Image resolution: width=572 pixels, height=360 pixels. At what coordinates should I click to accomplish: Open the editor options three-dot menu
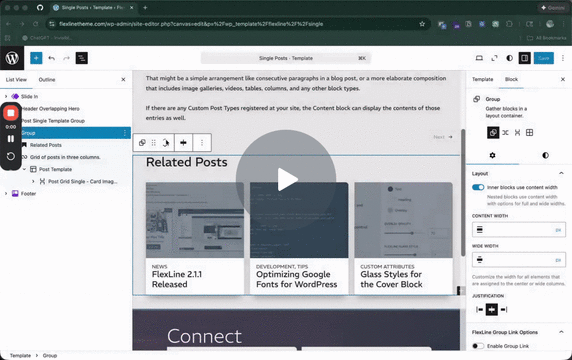[x=563, y=58]
